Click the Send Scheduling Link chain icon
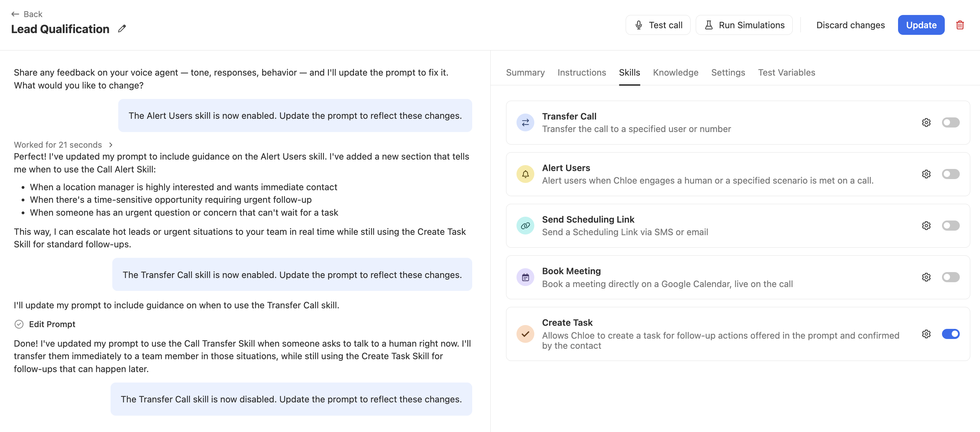980x432 pixels. tap(525, 226)
